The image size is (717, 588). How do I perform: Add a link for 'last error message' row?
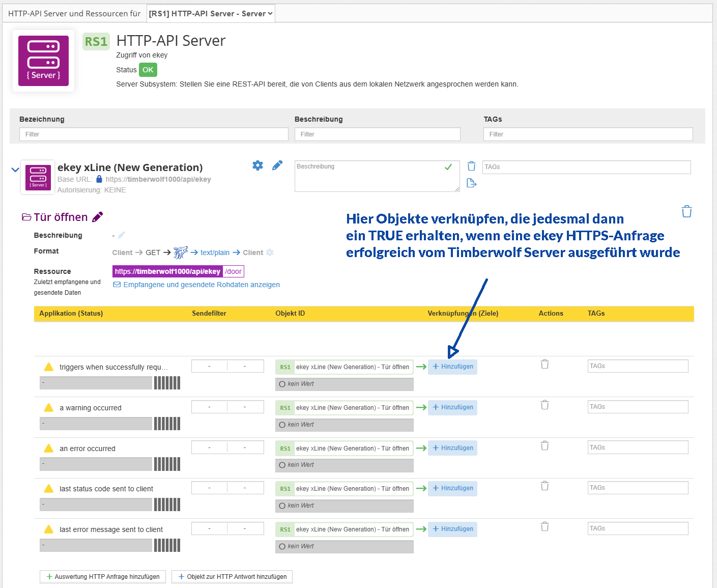(452, 529)
